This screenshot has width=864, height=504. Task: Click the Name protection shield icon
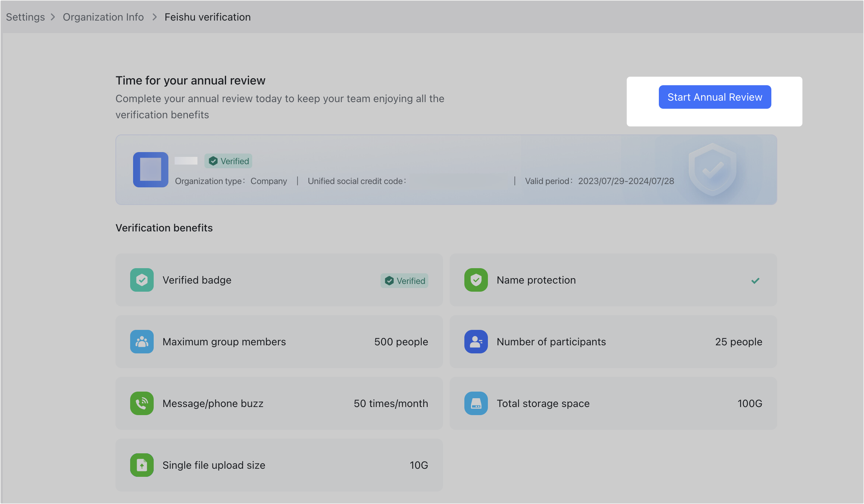tap(476, 280)
